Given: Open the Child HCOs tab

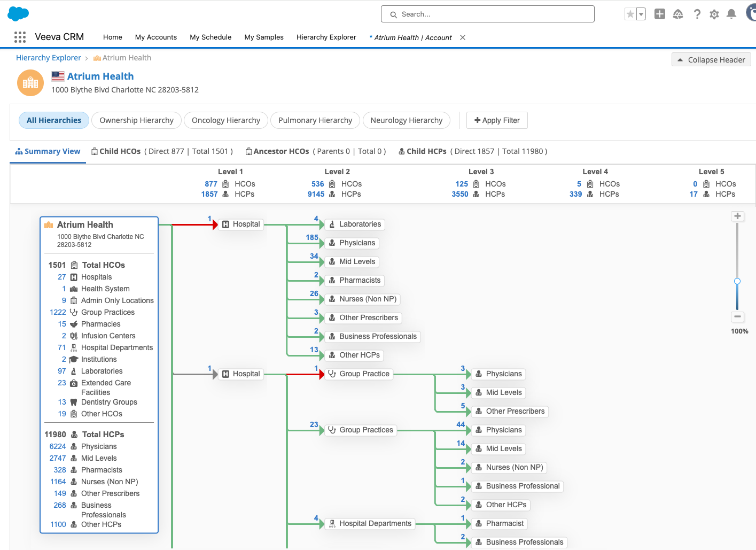Looking at the screenshot, I should [162, 151].
